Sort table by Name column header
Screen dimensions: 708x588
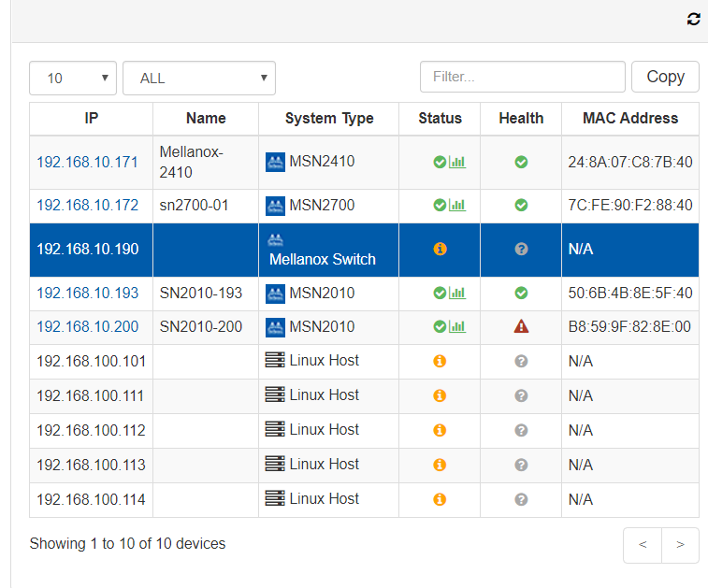[206, 118]
